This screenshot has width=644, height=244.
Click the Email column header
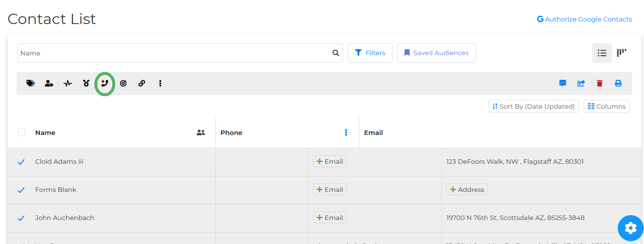(373, 133)
